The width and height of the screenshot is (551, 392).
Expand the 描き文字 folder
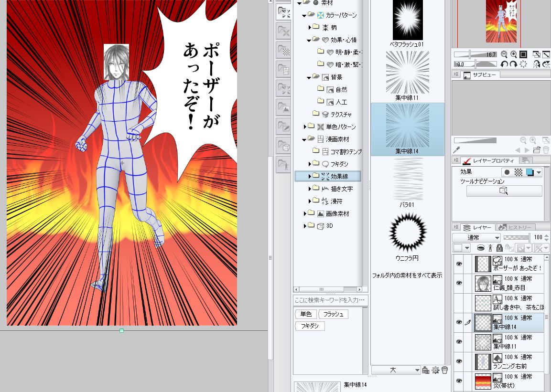pyautogui.click(x=310, y=189)
